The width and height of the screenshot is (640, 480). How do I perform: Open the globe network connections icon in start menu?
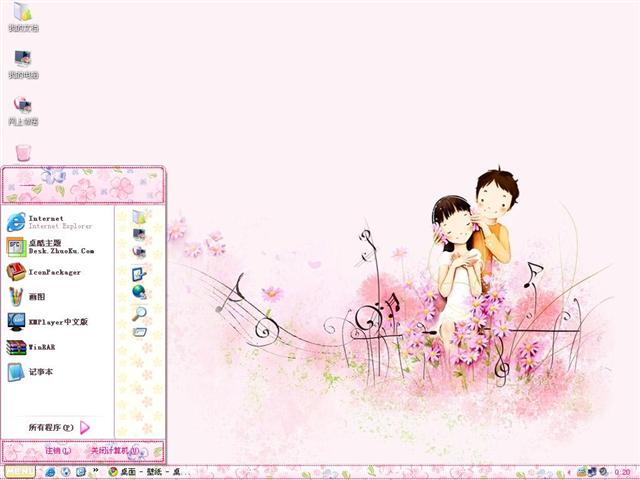click(x=139, y=292)
